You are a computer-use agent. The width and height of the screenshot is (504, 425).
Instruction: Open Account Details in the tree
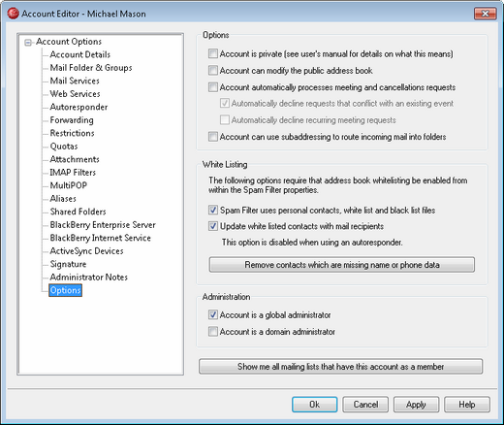(80, 54)
